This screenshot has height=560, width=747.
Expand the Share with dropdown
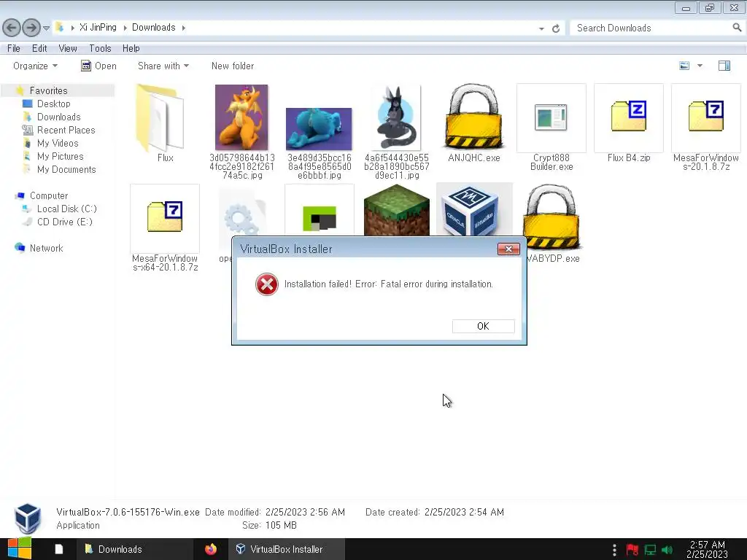[x=163, y=66]
